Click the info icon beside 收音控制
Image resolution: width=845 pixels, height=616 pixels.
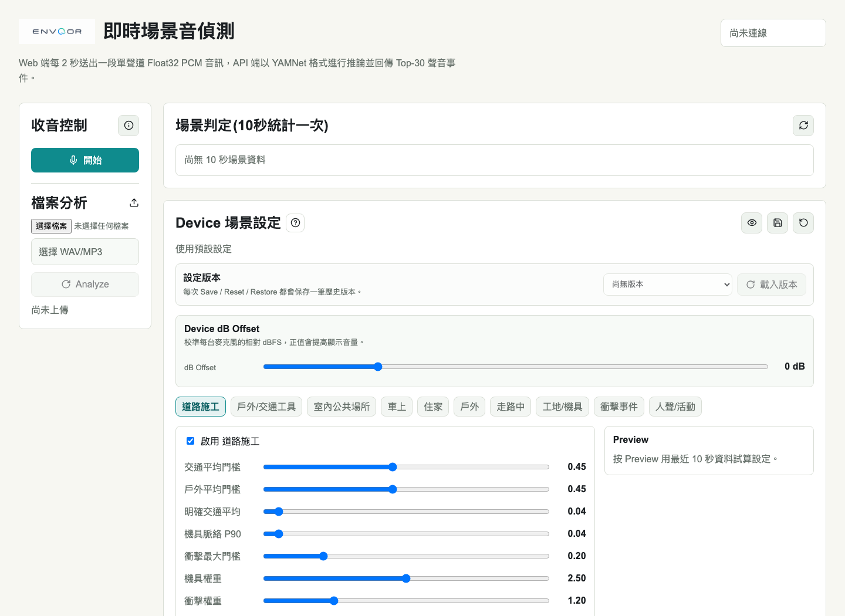tap(129, 126)
